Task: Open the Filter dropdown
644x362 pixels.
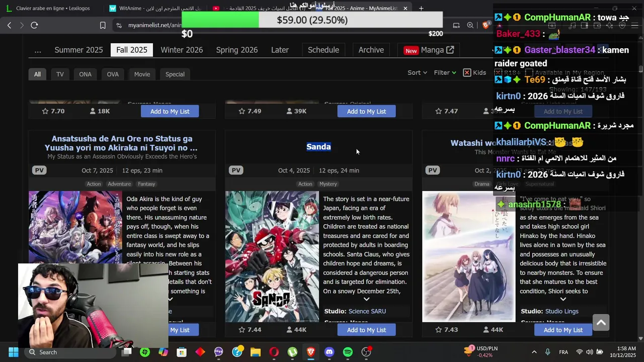Action: [x=445, y=72]
